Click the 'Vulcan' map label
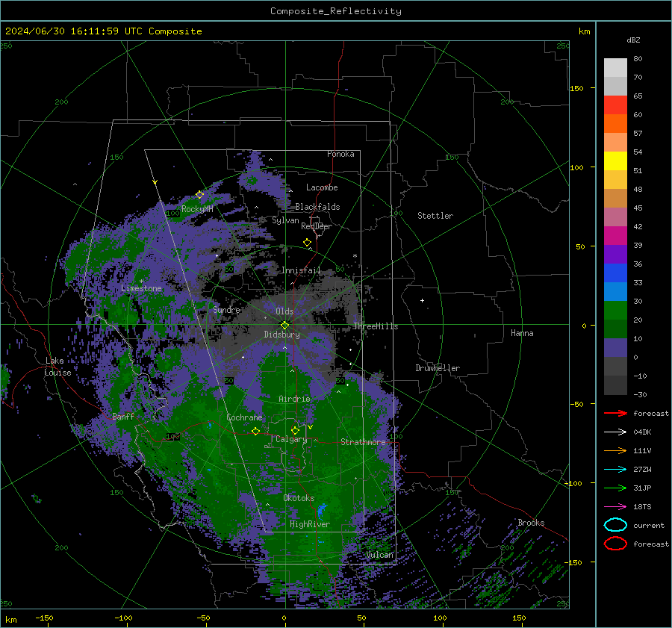Viewport: 672px width, 628px height. tap(380, 555)
